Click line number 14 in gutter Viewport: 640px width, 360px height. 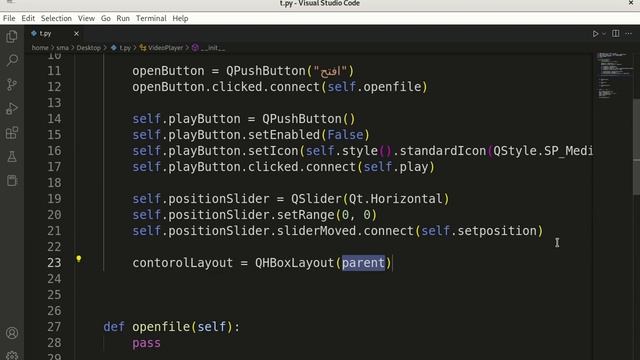coord(54,119)
